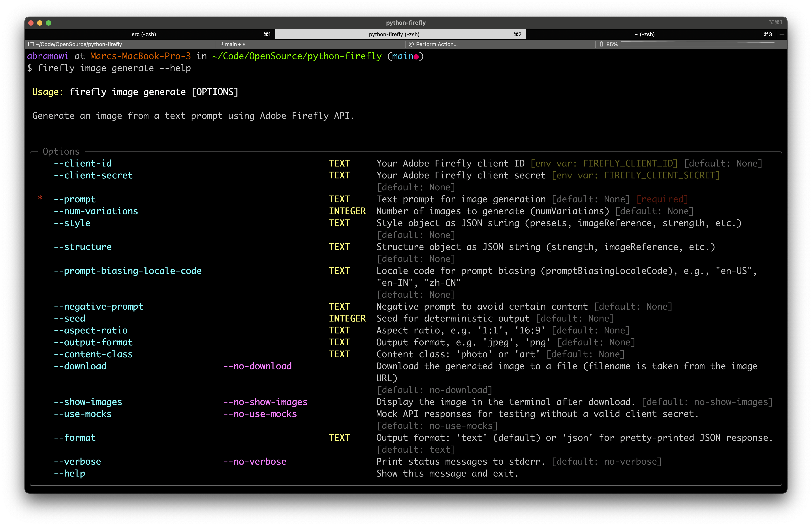The width and height of the screenshot is (812, 526).
Task: Click the '--no-use-mocks' flag
Action: 260,414
